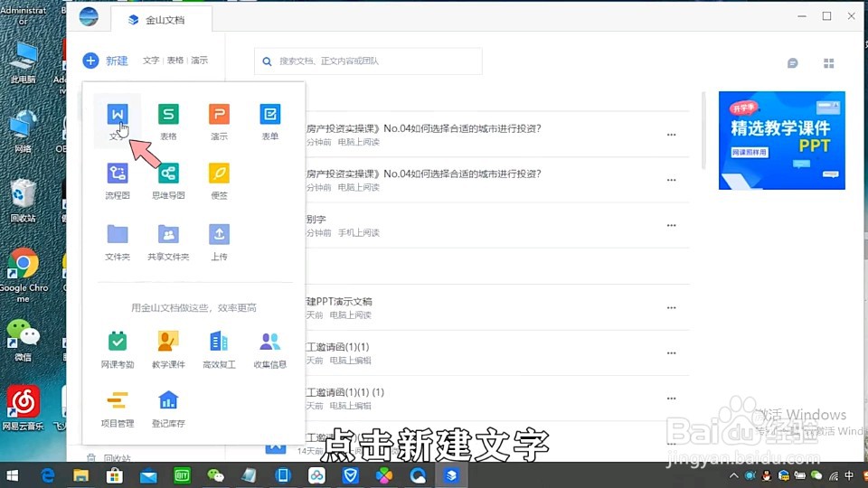Click the 表格 shortcut beside 新建
This screenshot has height=488, width=868.
(175, 61)
